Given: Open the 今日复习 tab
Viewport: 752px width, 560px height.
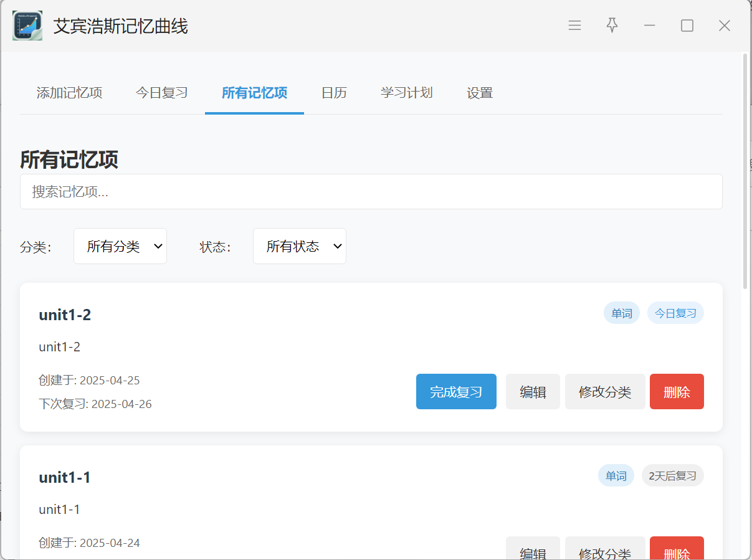Looking at the screenshot, I should tap(162, 93).
